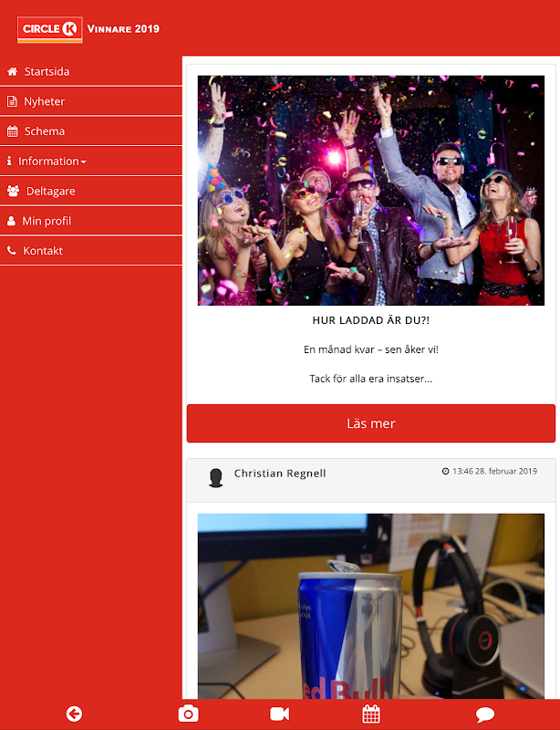Image resolution: width=560 pixels, height=730 pixels.
Task: Click the group icon beside Deltagare
Action: point(13,191)
